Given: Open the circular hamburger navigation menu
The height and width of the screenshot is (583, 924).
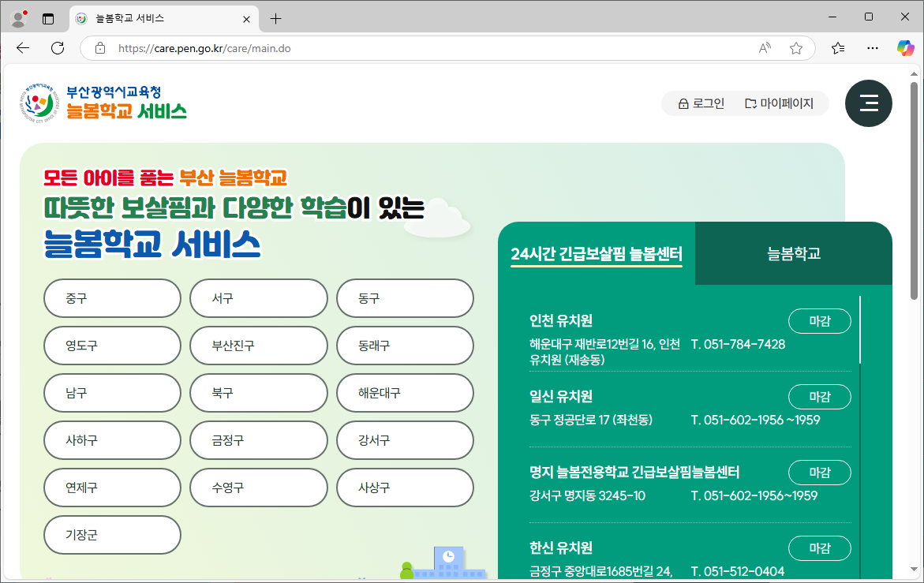Looking at the screenshot, I should 868,103.
